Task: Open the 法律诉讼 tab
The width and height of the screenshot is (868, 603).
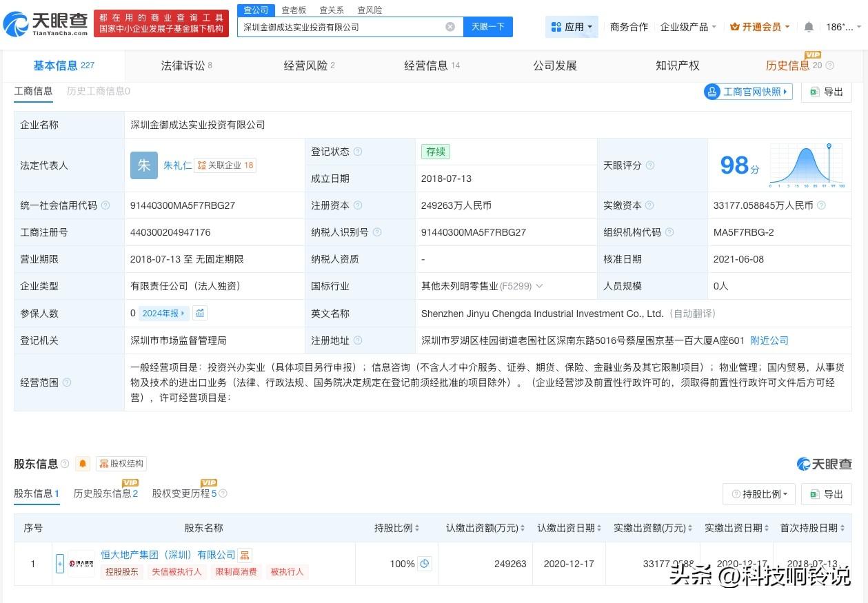Action: click(186, 66)
